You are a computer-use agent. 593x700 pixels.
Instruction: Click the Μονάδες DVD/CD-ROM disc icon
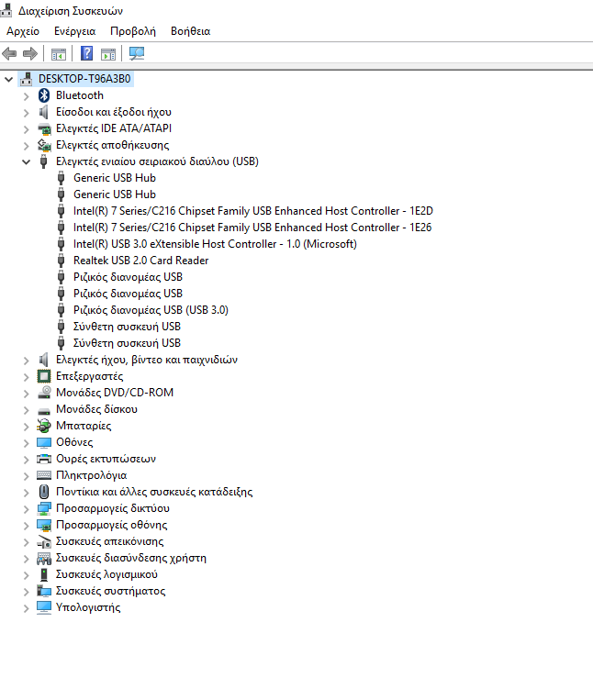pyautogui.click(x=44, y=393)
